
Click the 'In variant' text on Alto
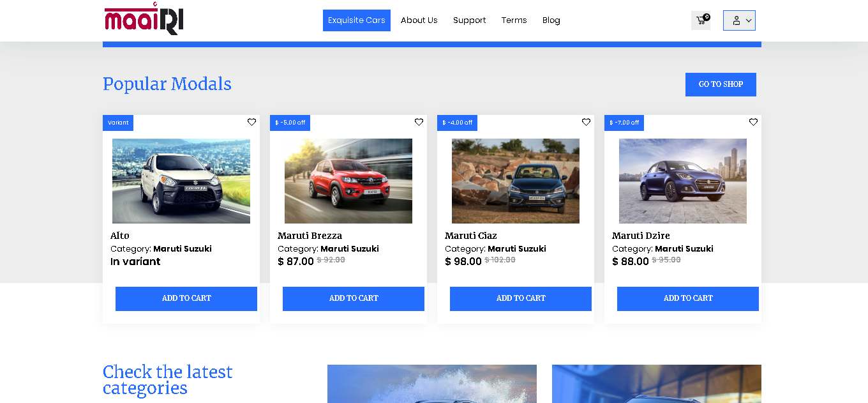(135, 261)
